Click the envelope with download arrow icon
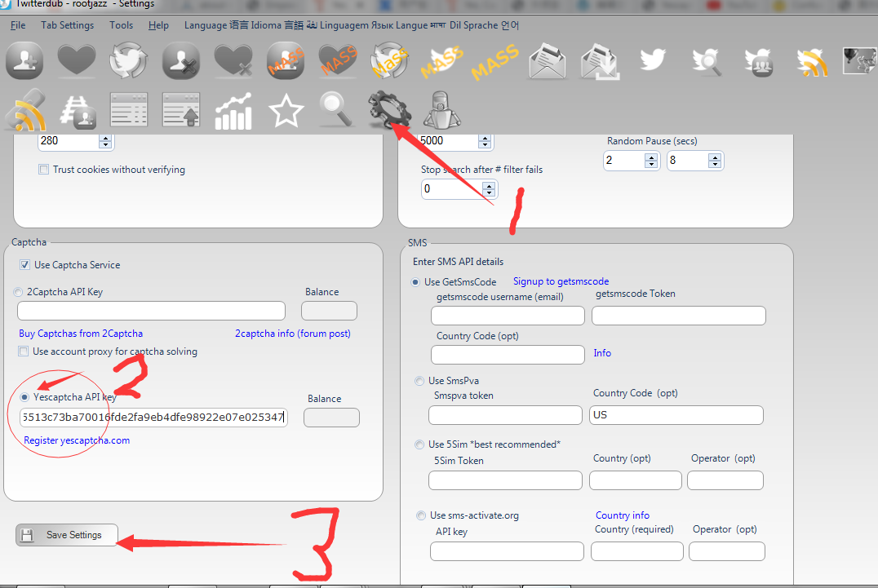The width and height of the screenshot is (878, 588). 600,61
